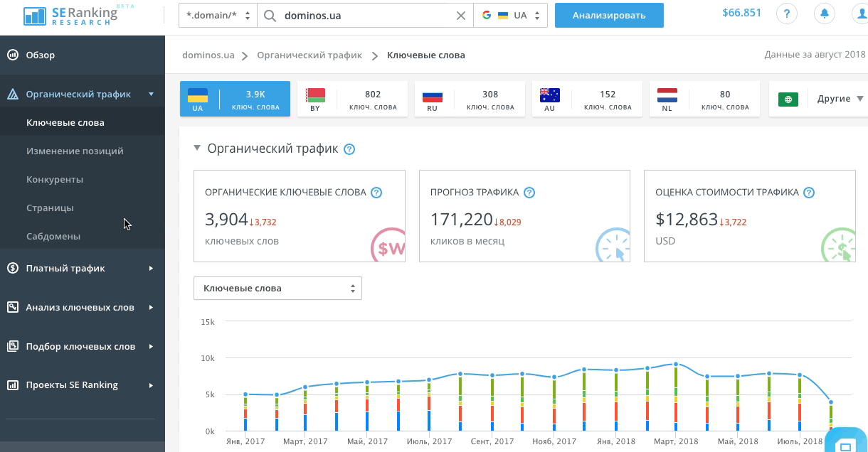Open the *.domain/* scope dropdown

click(218, 16)
